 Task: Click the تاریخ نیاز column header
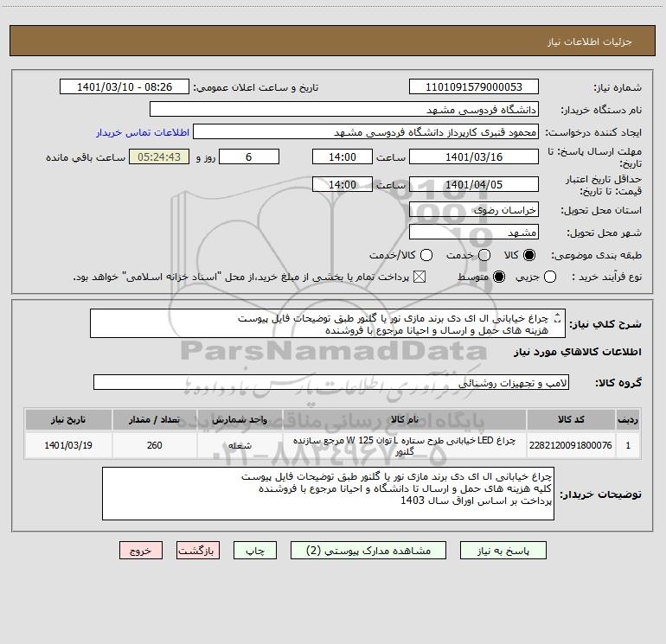point(68,420)
